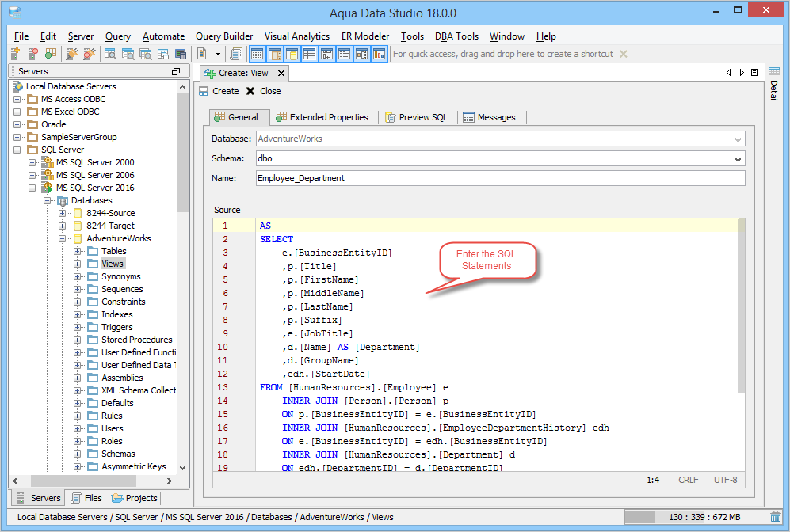
Task: Toggle the highlighted tree diagram toolbar button
Action: click(x=361, y=54)
